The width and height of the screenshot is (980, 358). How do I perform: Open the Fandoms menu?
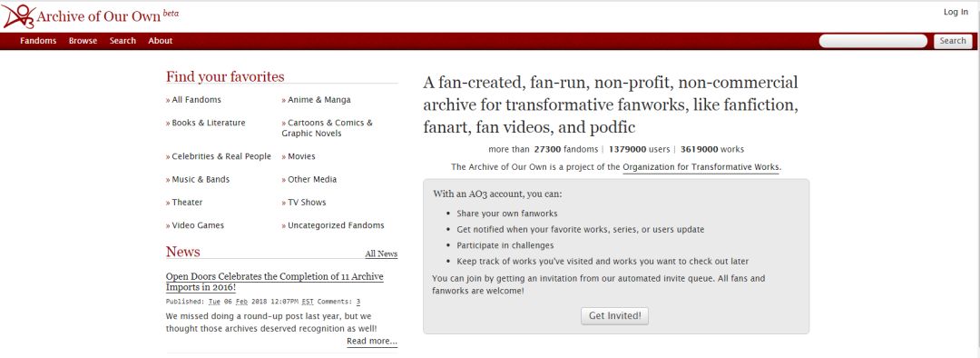(38, 41)
